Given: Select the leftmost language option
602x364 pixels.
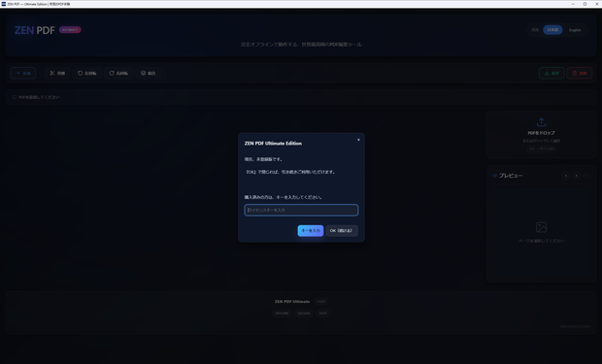Looking at the screenshot, I should [535, 30].
